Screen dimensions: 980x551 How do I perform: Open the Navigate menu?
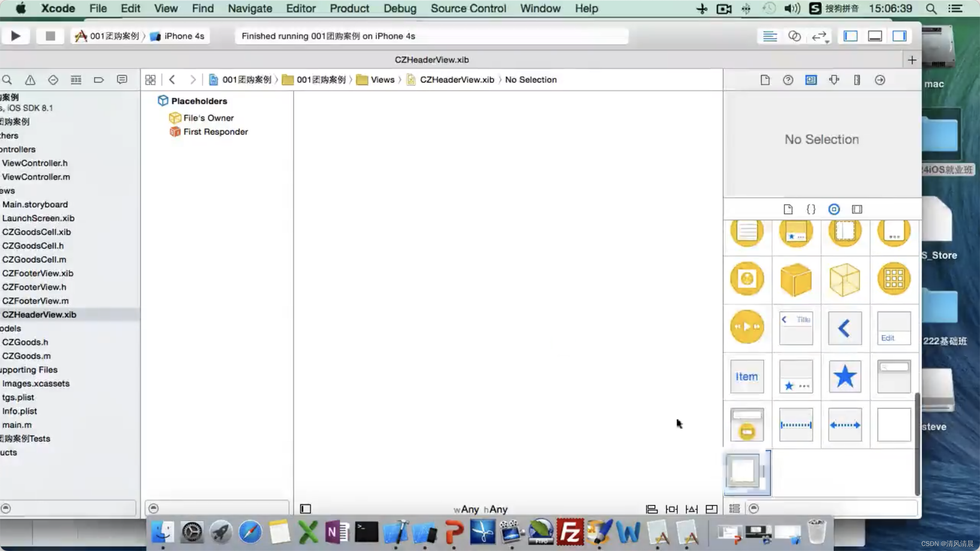point(250,8)
